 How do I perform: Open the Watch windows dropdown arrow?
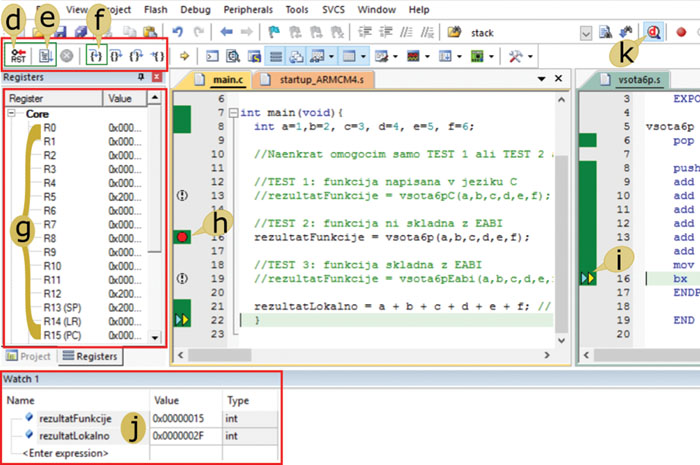(x=331, y=57)
